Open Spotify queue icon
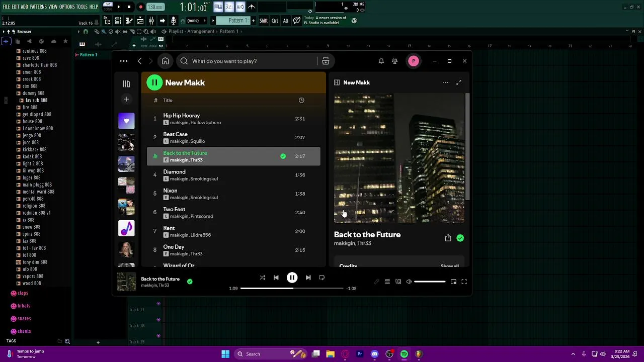Viewport: 644px width, 362px height. [387, 282]
